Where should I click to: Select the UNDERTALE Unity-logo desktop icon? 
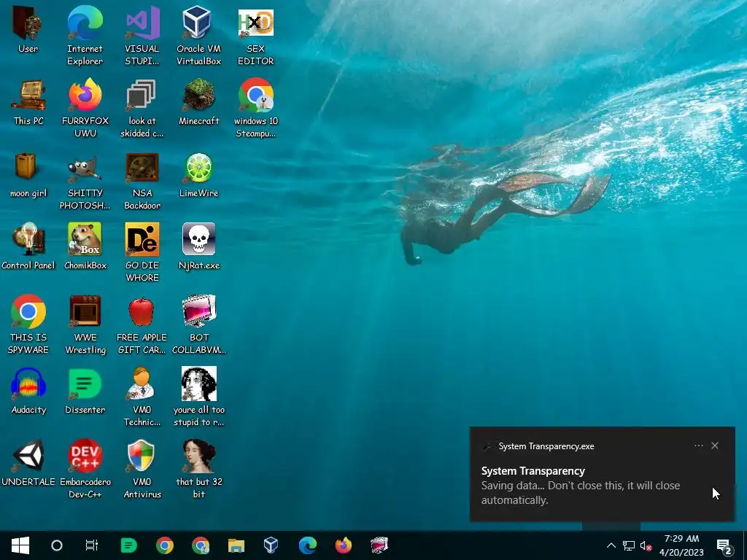28,463
